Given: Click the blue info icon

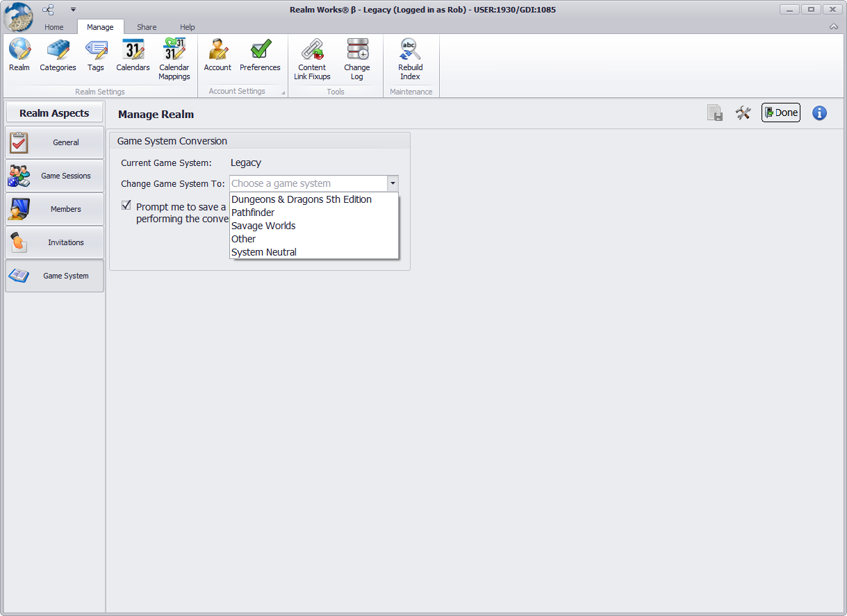Looking at the screenshot, I should 819,113.
